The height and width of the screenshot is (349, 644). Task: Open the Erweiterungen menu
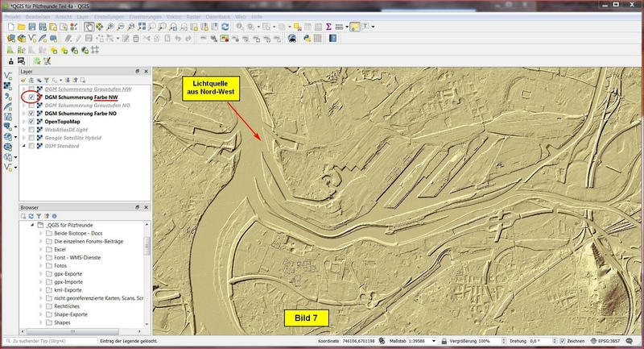(145, 16)
